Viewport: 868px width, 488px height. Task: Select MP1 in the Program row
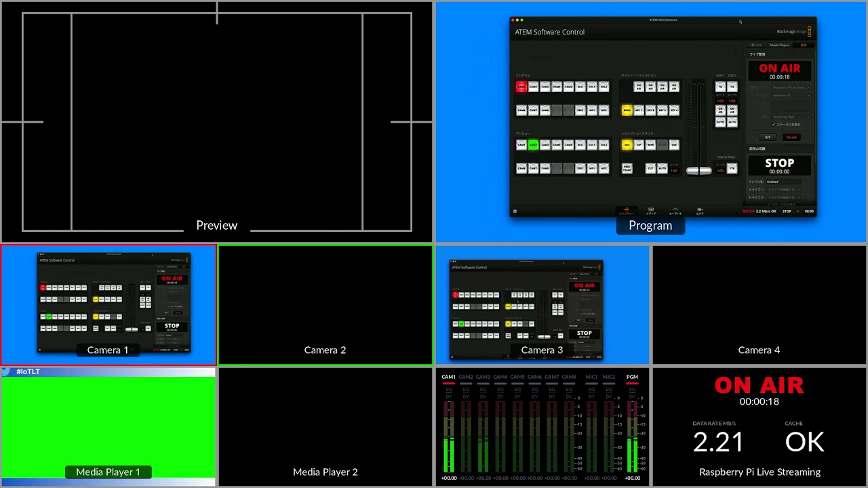[592, 110]
